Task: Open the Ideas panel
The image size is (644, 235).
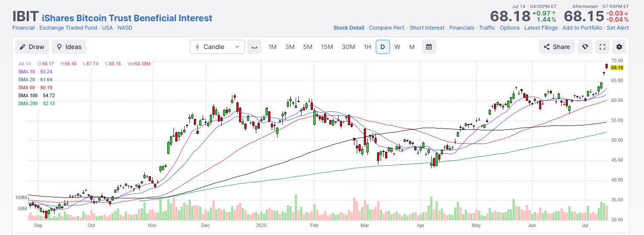Action: coord(69,47)
